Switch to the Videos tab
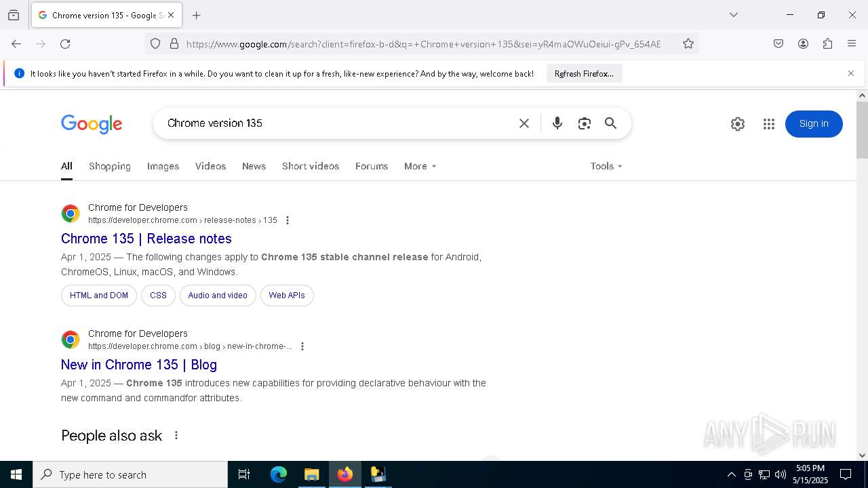Viewport: 868px width, 488px height. (x=210, y=166)
